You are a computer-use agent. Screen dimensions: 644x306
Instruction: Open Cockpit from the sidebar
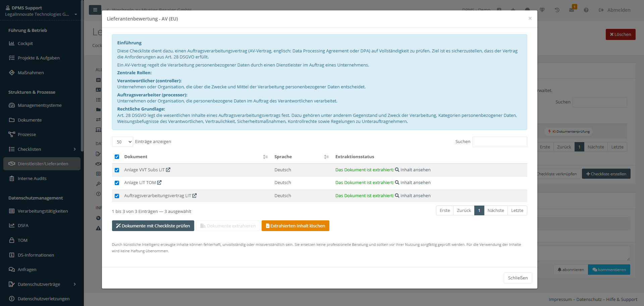point(25,43)
